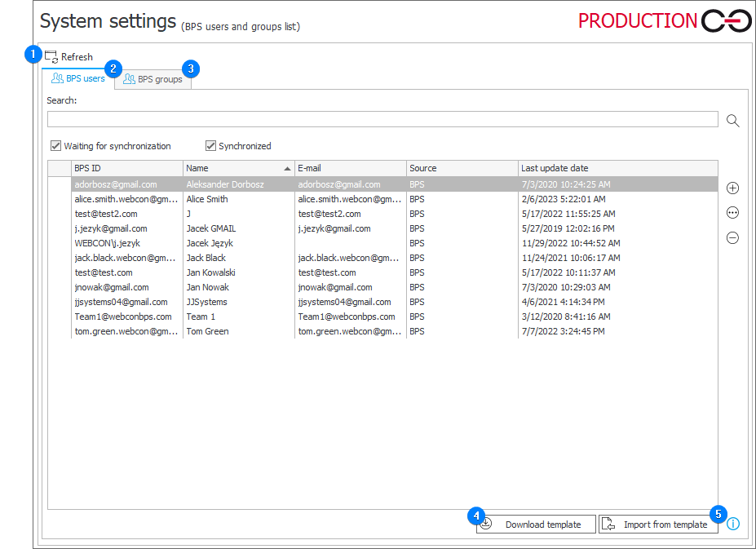Click the ellipsis edit user icon

(732, 213)
